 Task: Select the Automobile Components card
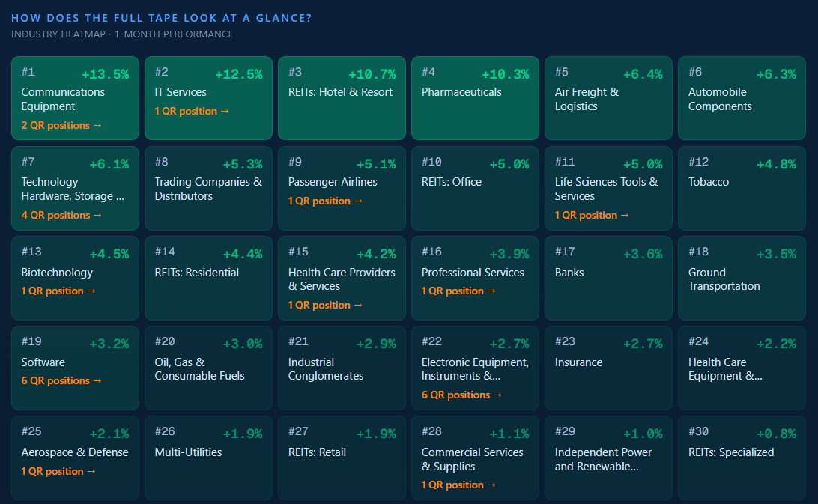pyautogui.click(x=742, y=98)
